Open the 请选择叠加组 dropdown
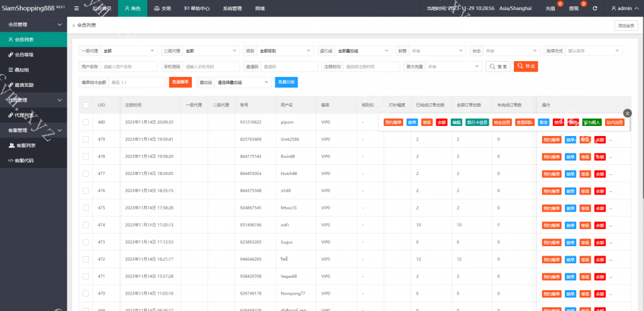Image resolution: width=644 pixels, height=311 pixels. (x=243, y=82)
